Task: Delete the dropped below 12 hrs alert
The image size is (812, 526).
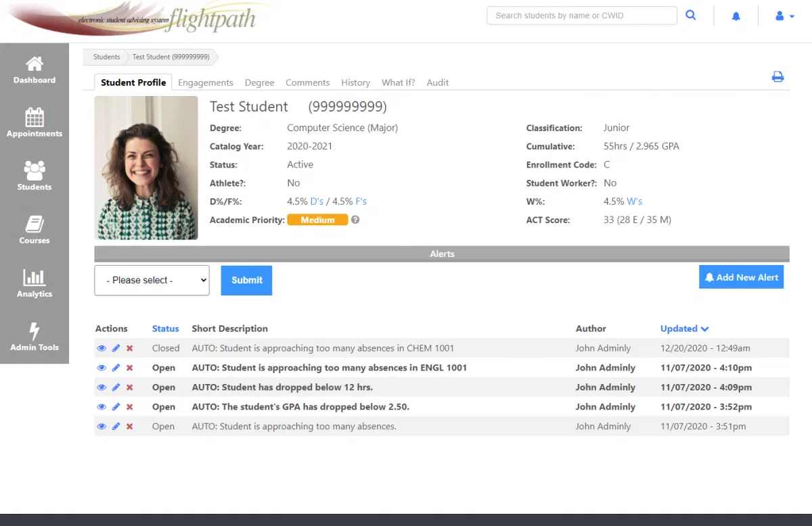Action: 130,387
